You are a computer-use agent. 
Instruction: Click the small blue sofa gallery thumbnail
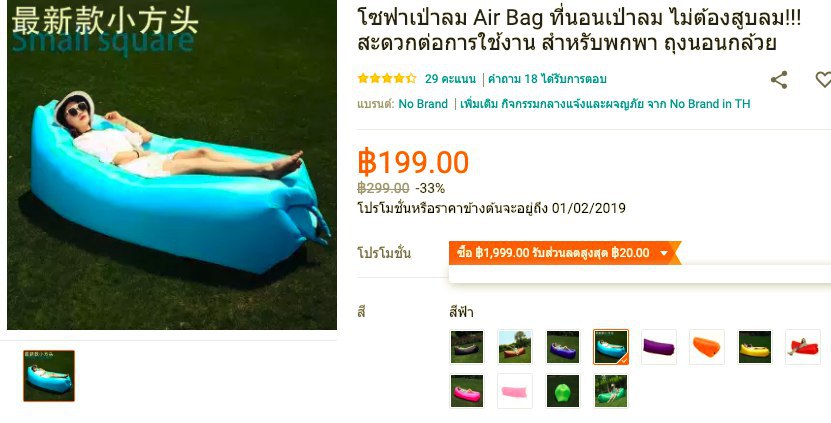click(49, 376)
